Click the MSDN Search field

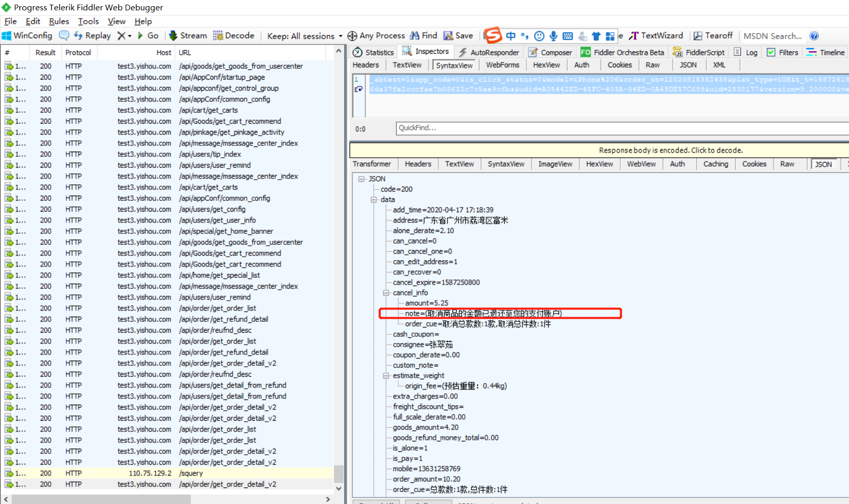[772, 36]
